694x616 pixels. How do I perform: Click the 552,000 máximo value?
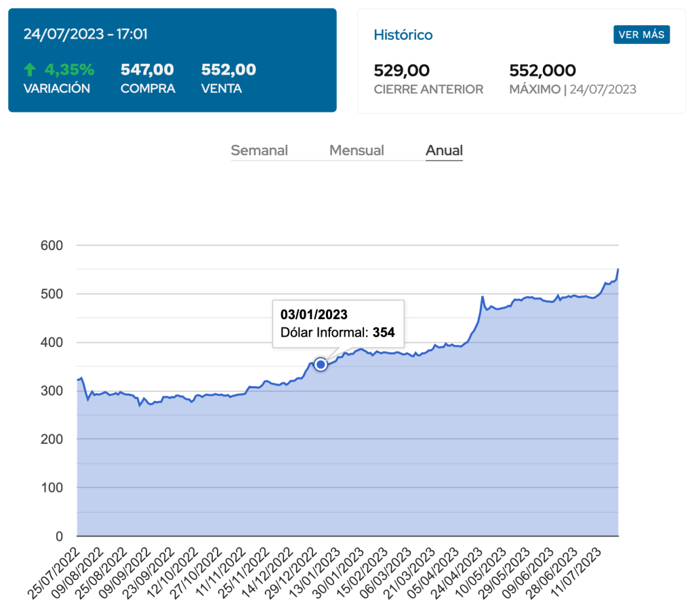pos(542,70)
